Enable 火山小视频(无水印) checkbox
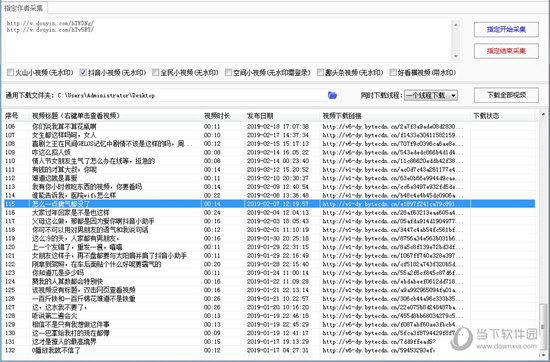This screenshot has width=550, height=362. (10, 73)
